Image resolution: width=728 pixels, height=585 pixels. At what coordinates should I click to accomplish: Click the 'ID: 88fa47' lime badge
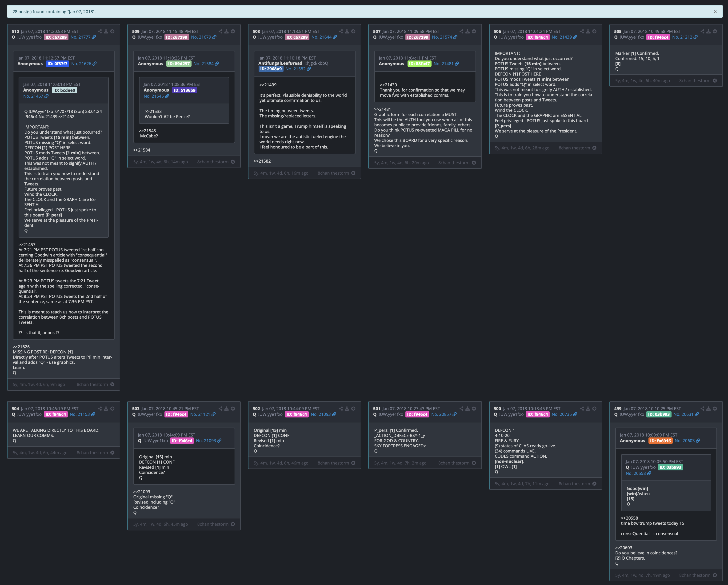pyautogui.click(x=419, y=64)
